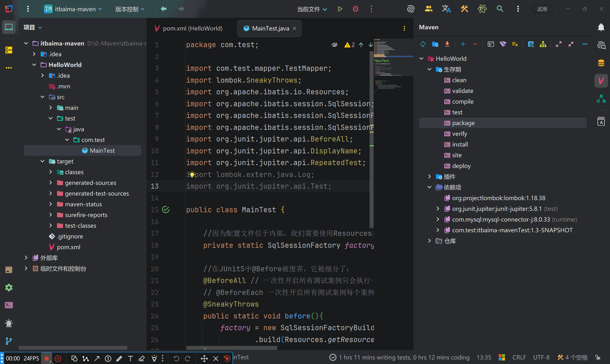Click the Debug bug icon
Screen dimensions: 610x364
(356, 9)
